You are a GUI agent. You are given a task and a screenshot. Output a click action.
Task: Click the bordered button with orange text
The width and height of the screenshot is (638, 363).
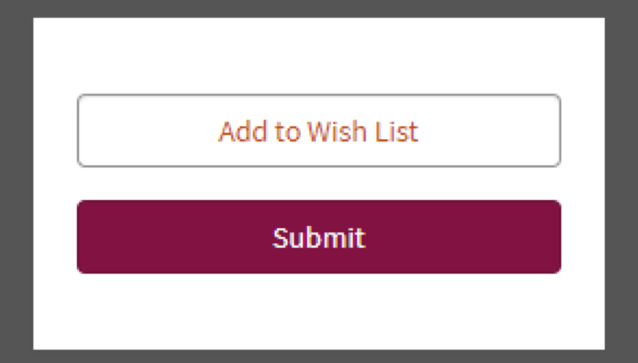[319, 131]
